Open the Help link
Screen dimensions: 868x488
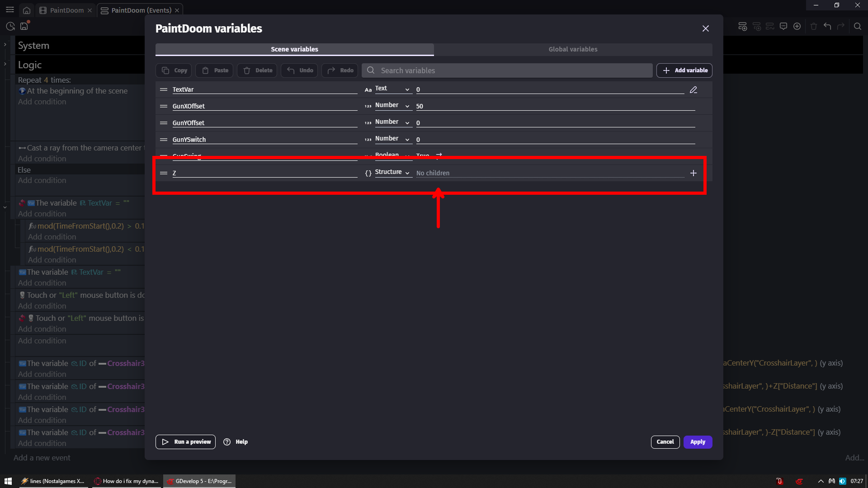point(236,442)
